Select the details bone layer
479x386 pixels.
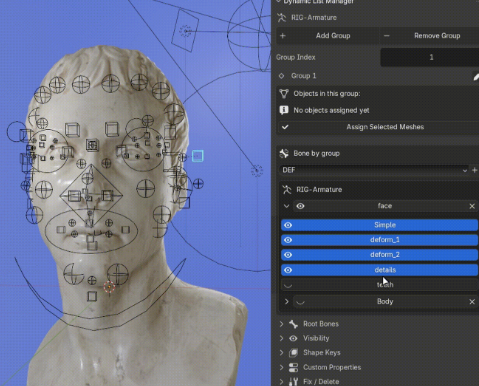click(380, 270)
